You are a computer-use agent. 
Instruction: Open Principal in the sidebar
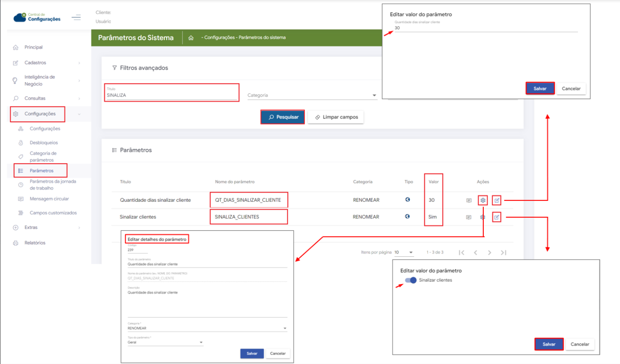[33, 47]
